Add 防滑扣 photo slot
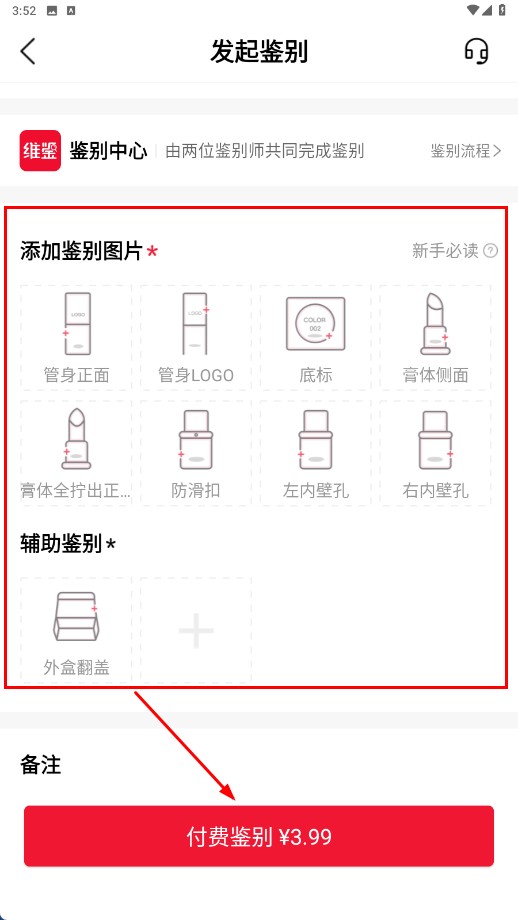Image resolution: width=518 pixels, height=920 pixels. (196, 453)
